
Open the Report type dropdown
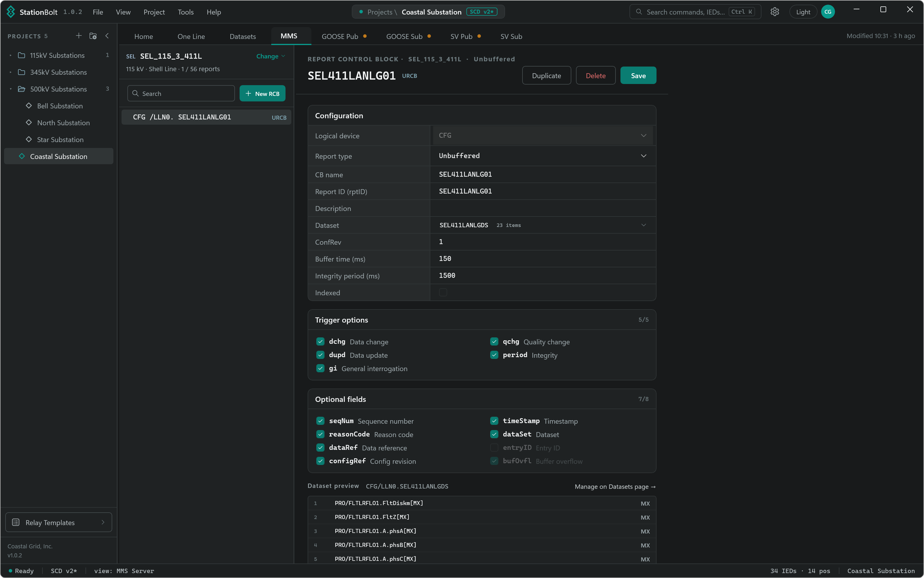543,155
